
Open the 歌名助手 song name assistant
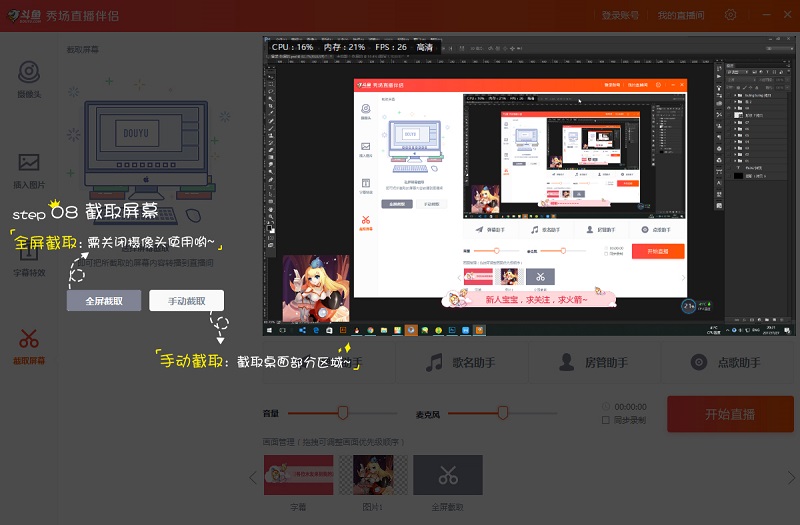(x=461, y=363)
